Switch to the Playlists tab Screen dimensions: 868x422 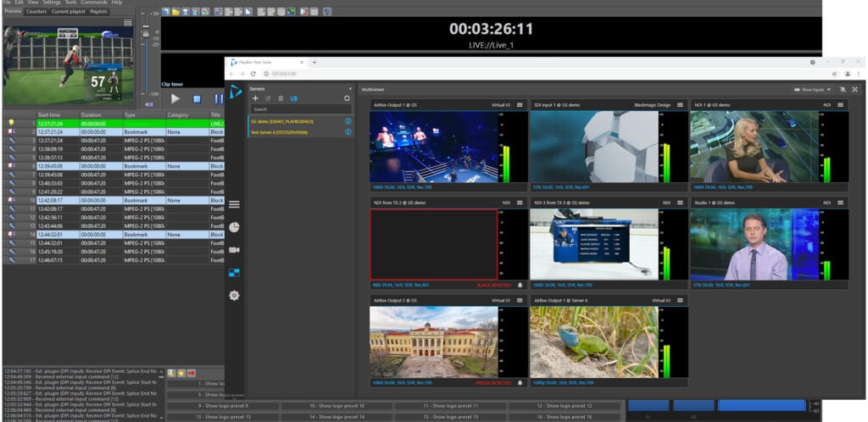(98, 11)
